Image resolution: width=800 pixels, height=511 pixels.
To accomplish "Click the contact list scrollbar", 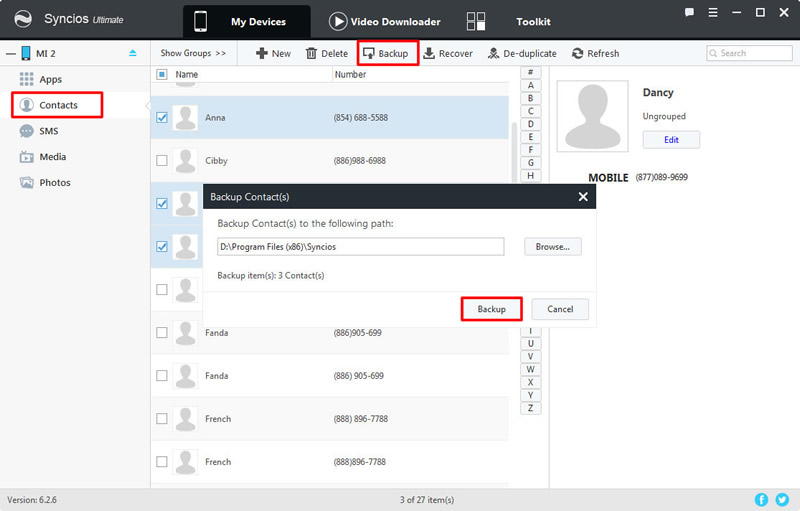I will (514, 153).
